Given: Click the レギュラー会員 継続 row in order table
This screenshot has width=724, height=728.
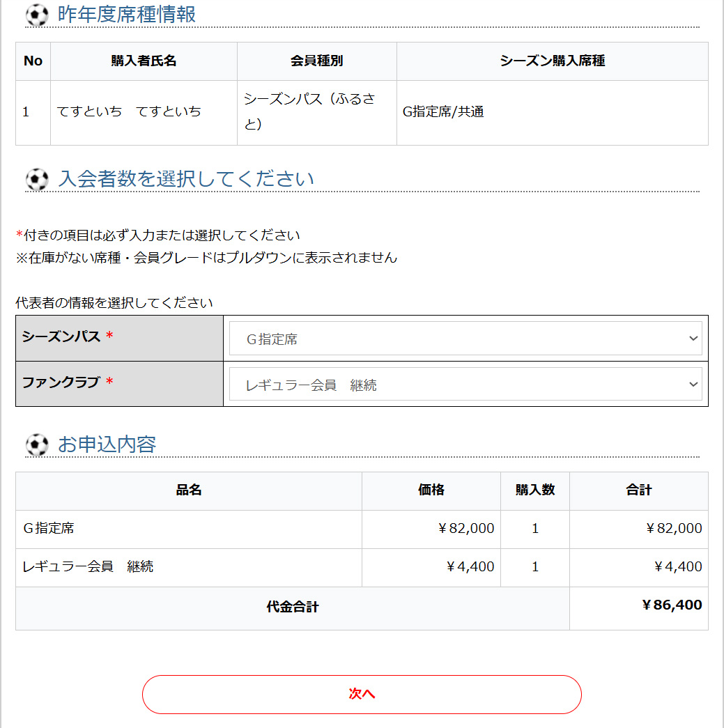Looking at the screenshot, I should tap(88, 567).
